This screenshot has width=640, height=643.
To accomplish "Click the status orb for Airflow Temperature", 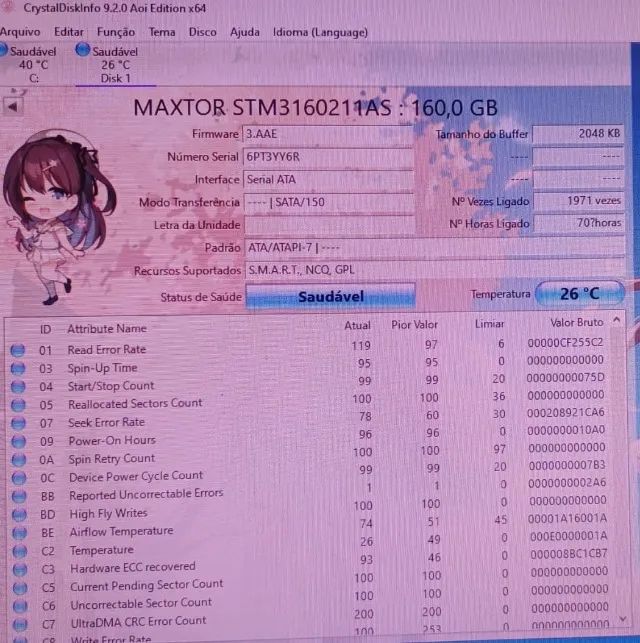I will 20,533.
